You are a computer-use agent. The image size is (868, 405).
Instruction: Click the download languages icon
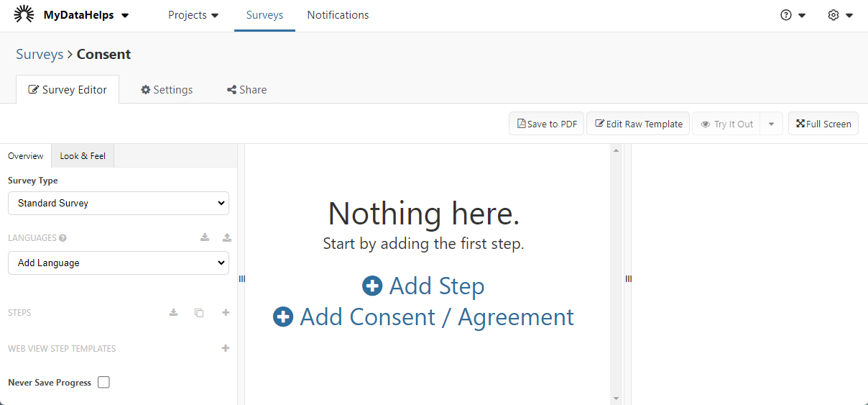click(x=205, y=237)
